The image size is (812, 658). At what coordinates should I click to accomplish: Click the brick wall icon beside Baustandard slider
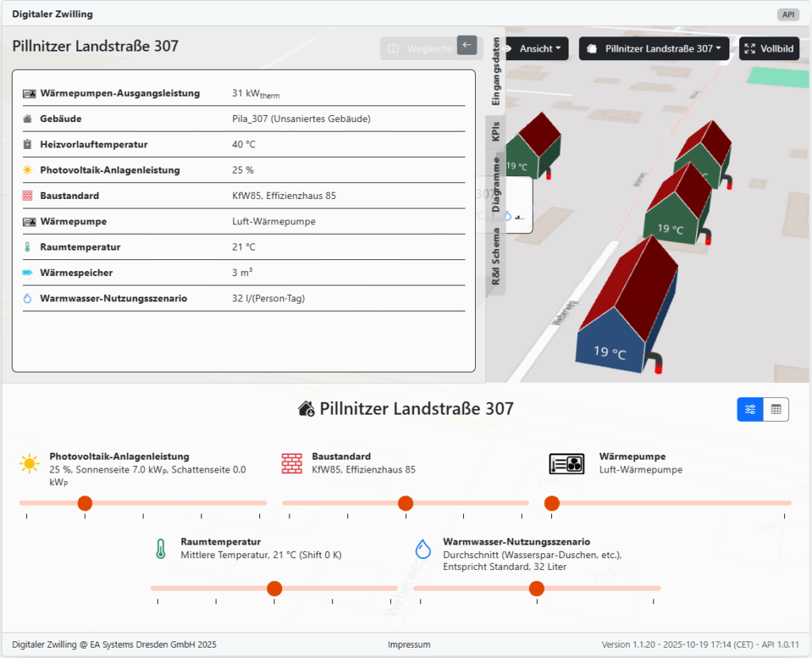[x=292, y=463]
